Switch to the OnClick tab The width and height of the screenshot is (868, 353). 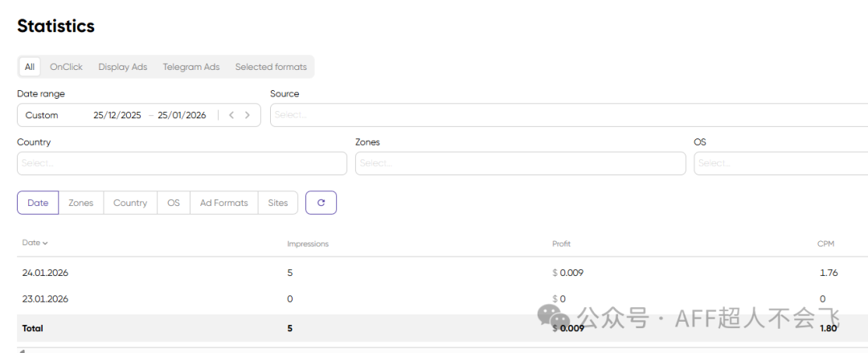(66, 67)
